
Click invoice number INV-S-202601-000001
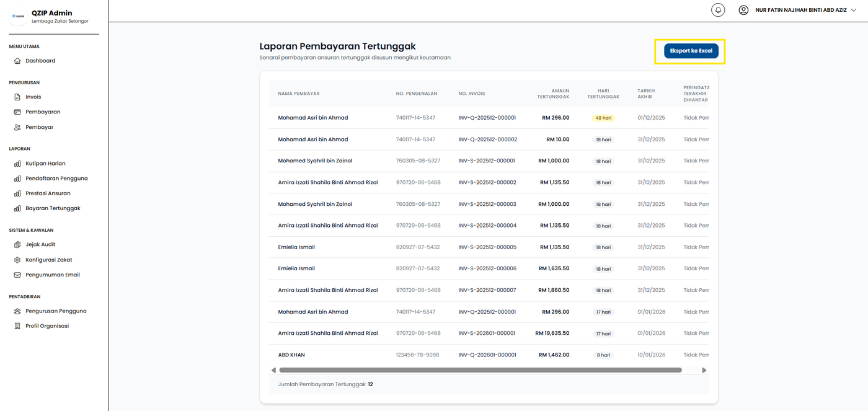coord(487,334)
